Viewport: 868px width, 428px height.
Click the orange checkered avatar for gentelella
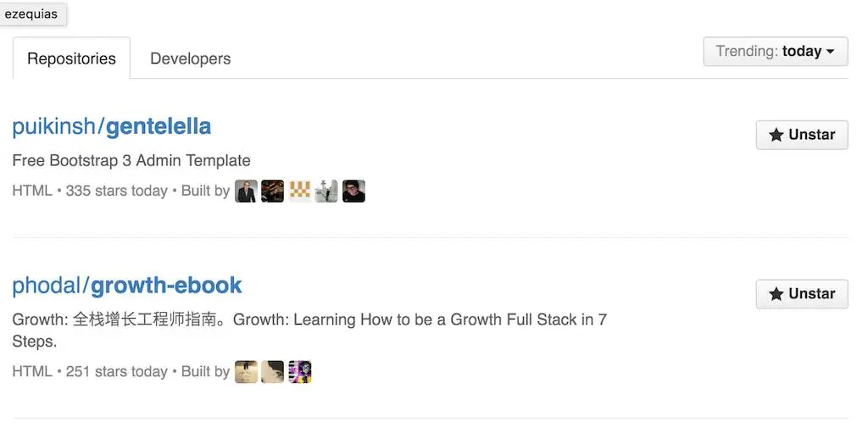click(x=299, y=191)
